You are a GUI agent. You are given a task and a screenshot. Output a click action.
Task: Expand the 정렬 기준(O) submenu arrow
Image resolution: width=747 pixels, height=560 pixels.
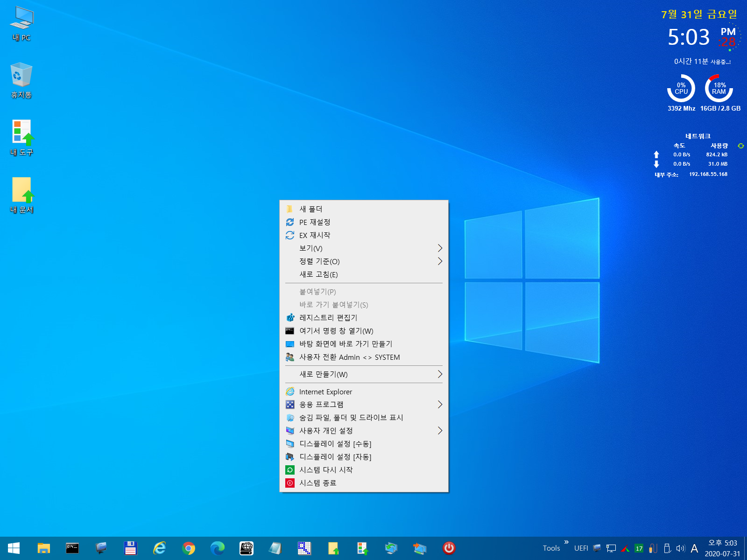pyautogui.click(x=440, y=261)
